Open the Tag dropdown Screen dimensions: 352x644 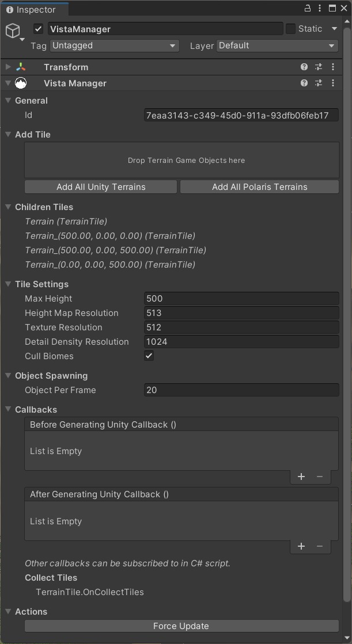coord(114,45)
